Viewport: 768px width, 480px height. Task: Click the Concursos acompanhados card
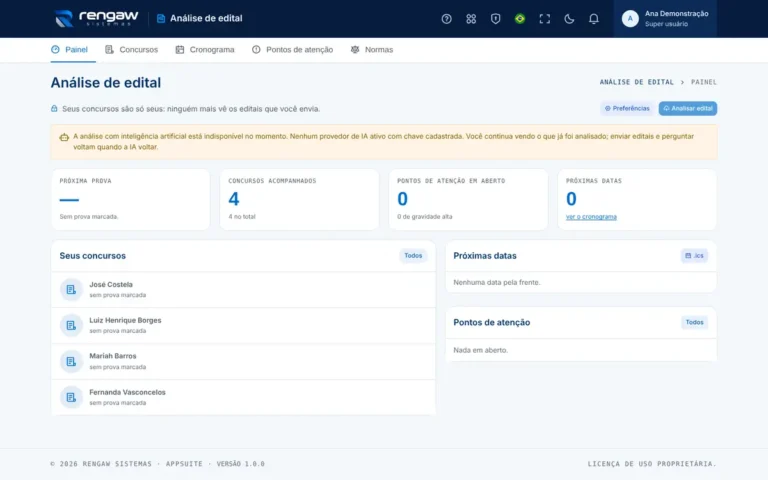299,199
